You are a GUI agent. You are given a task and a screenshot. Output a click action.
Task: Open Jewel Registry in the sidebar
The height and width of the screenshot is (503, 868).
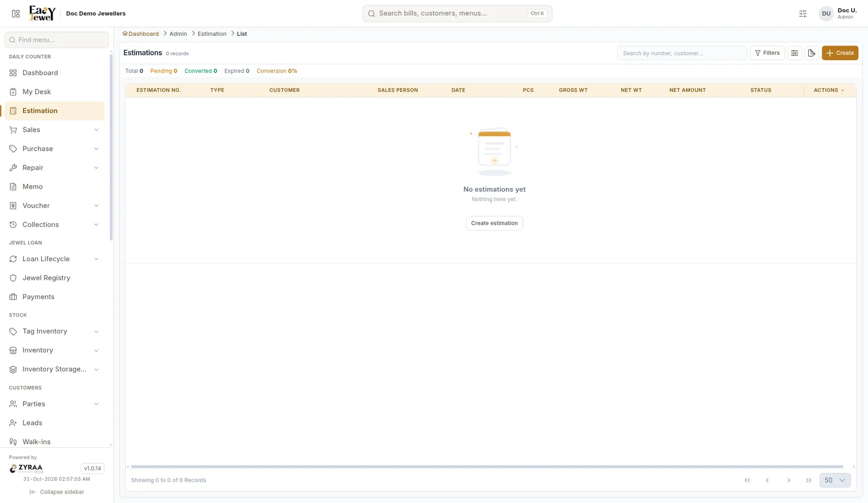pos(54,278)
